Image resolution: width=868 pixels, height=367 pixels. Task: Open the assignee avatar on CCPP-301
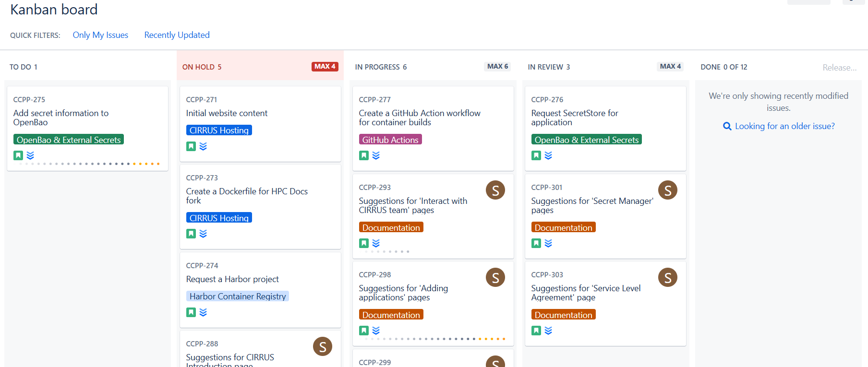[667, 190]
